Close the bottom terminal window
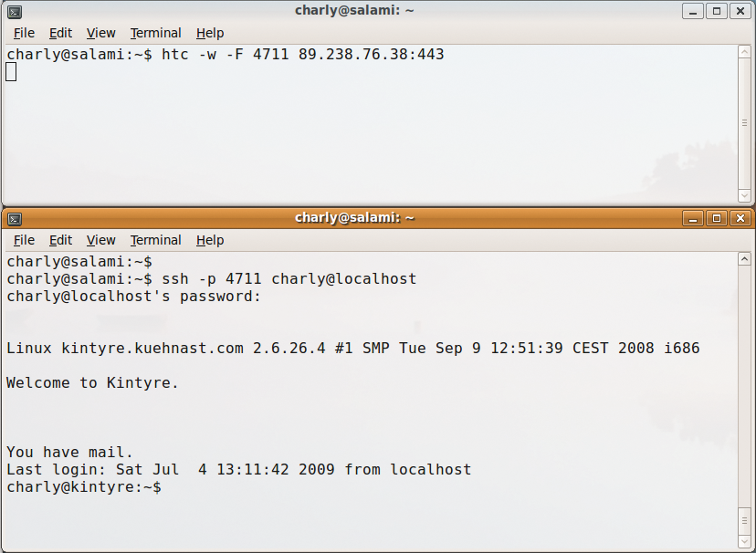Screen dimensions: 756x553 pos(740,219)
